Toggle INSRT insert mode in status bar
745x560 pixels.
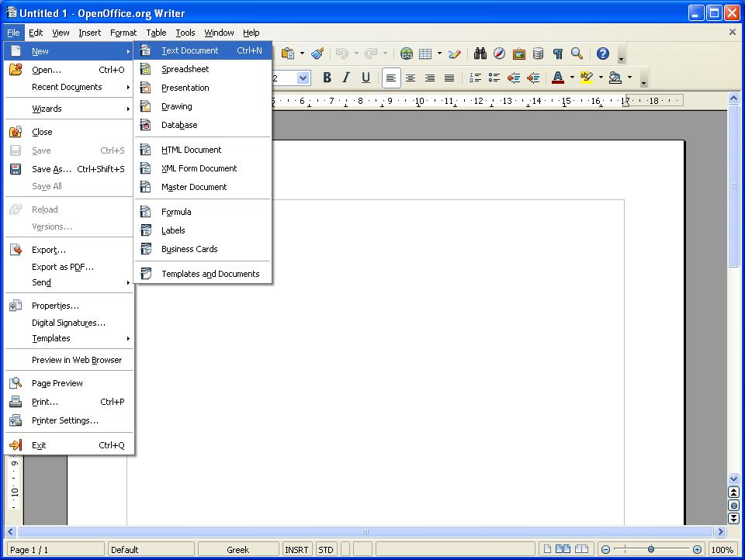pyautogui.click(x=296, y=550)
